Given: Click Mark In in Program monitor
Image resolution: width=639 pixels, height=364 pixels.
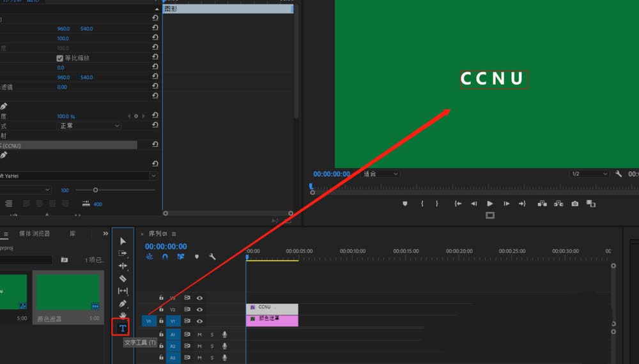Looking at the screenshot, I should [422, 204].
